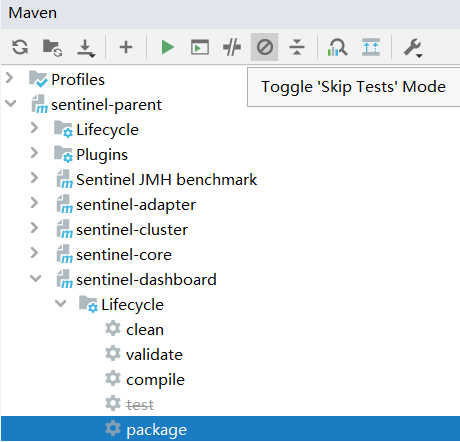Expand the Profiles node
460x442 pixels.
pyautogui.click(x=10, y=78)
